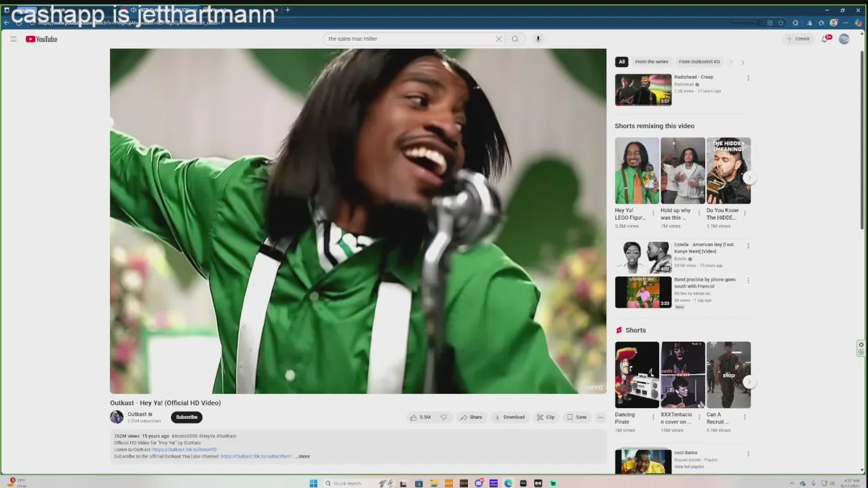The height and width of the screenshot is (488, 868).
Task: Open Do You Know The HIDDE... short
Action: tap(728, 171)
